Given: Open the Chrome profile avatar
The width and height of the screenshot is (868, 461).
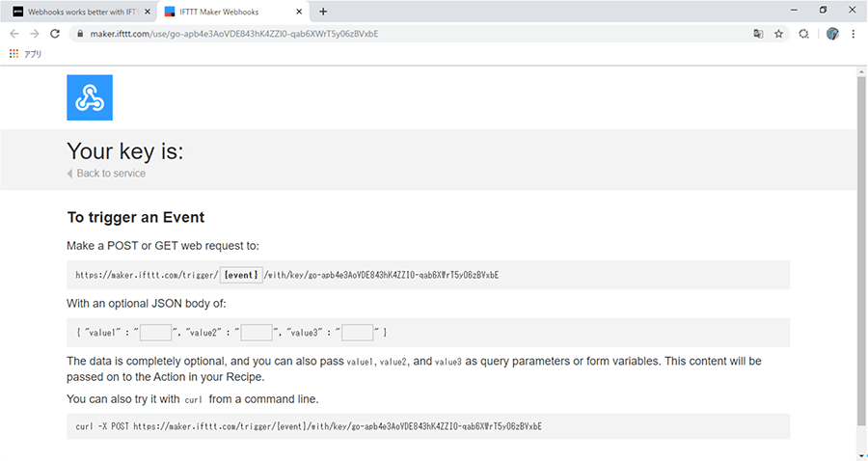Looking at the screenshot, I should pyautogui.click(x=832, y=34).
